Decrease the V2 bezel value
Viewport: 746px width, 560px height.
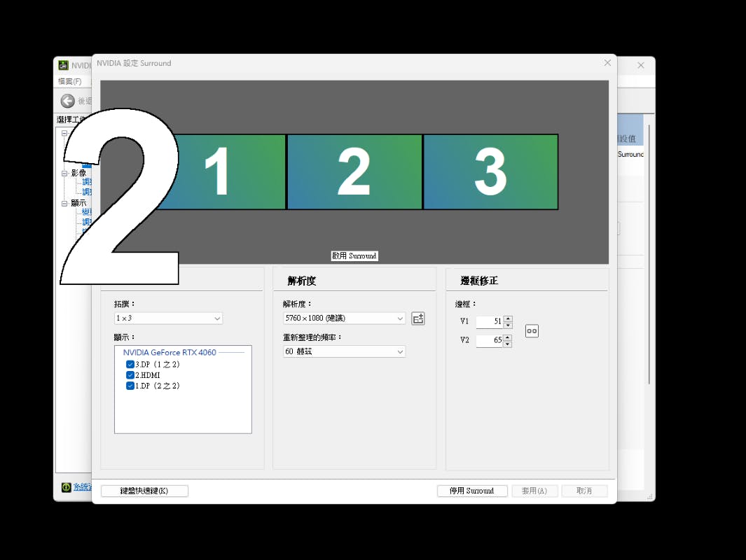(x=508, y=344)
